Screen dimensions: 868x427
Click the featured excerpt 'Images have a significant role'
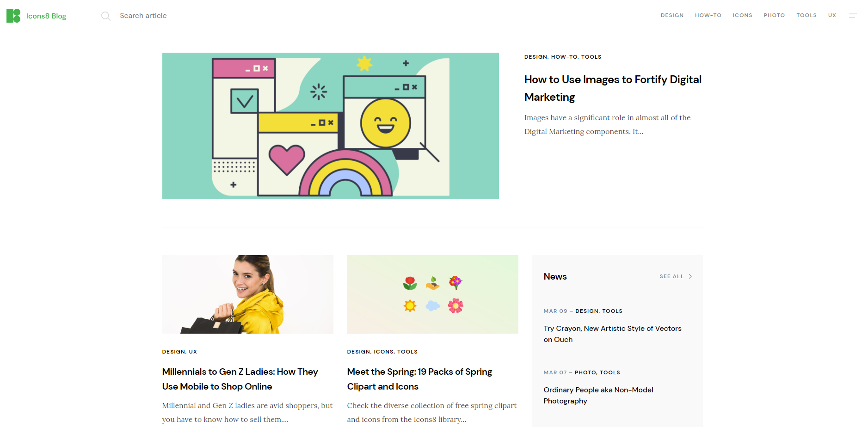(607, 124)
